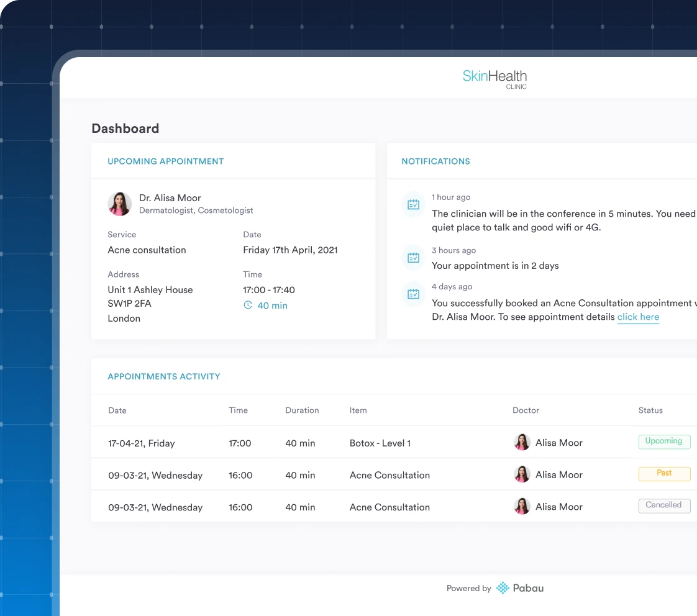
Task: Click calendar icon for 4 days ago notification
Action: [x=413, y=294]
